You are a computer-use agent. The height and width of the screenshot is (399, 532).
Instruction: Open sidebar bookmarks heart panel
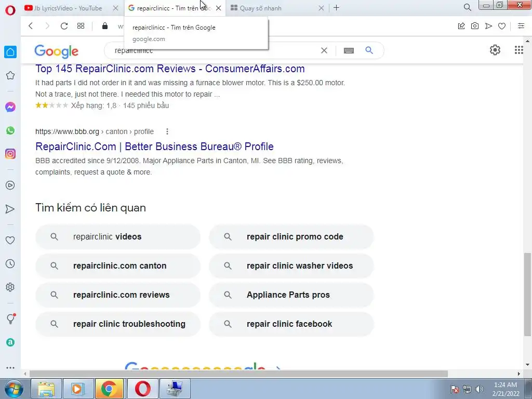pos(10,240)
